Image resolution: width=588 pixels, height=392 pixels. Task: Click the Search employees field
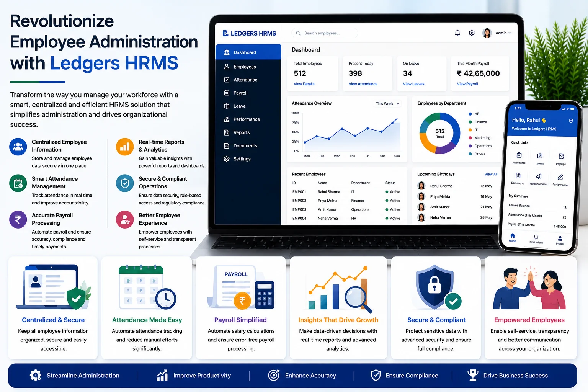[325, 33]
